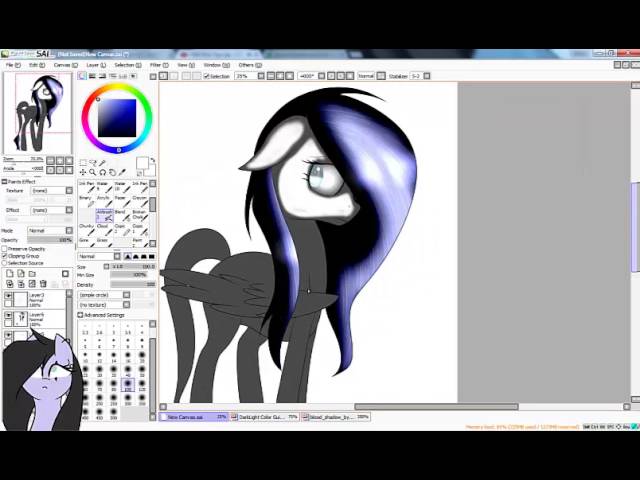Hide Layer6 using its eye icon
This screenshot has height=480, width=640.
click(x=8, y=316)
